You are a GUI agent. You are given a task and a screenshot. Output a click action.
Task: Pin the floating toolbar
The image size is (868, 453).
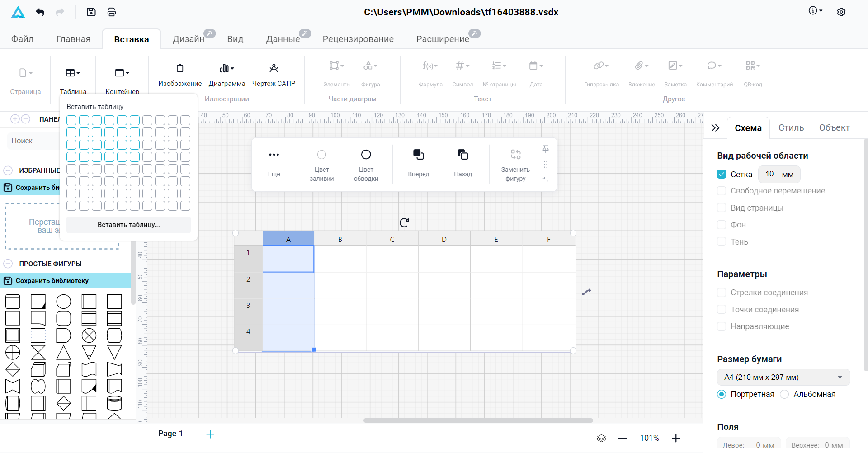point(545,149)
